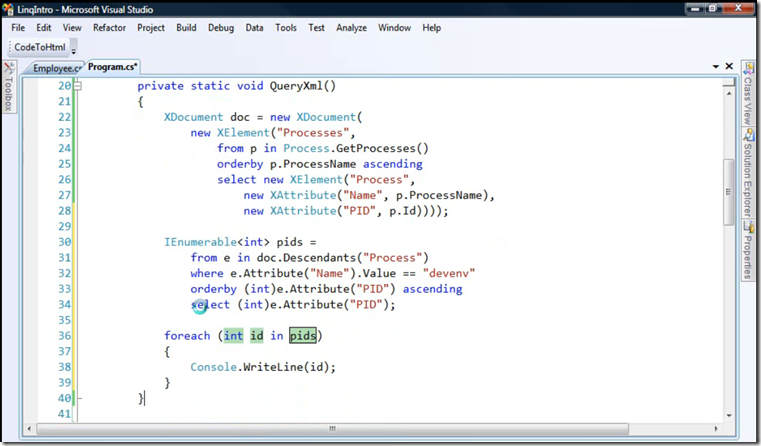Open the Data menu

pos(254,28)
